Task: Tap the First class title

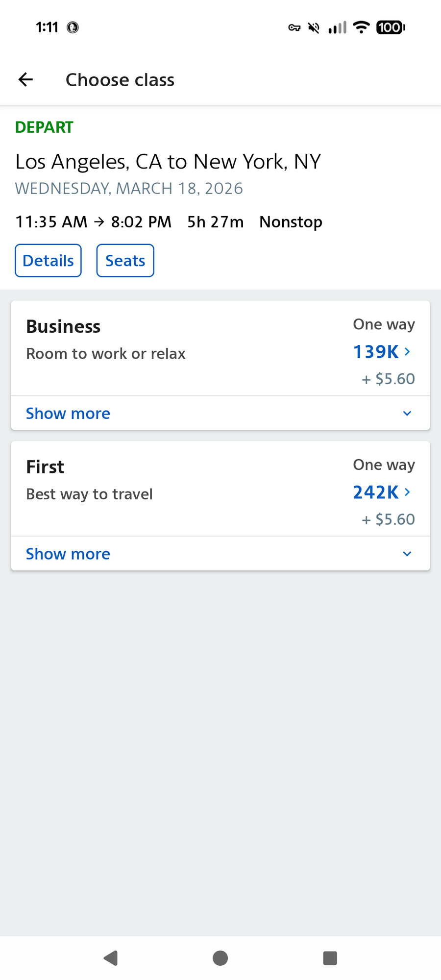Action: [x=45, y=467]
